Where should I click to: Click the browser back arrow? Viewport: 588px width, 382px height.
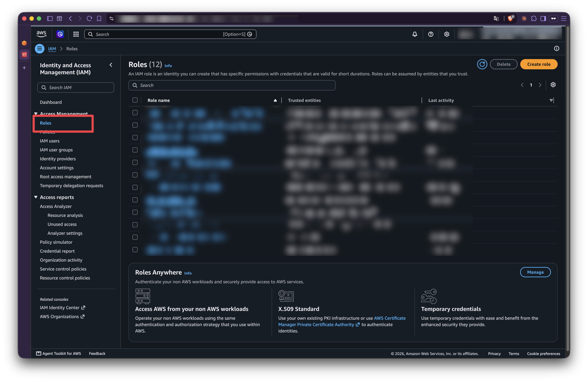point(70,19)
